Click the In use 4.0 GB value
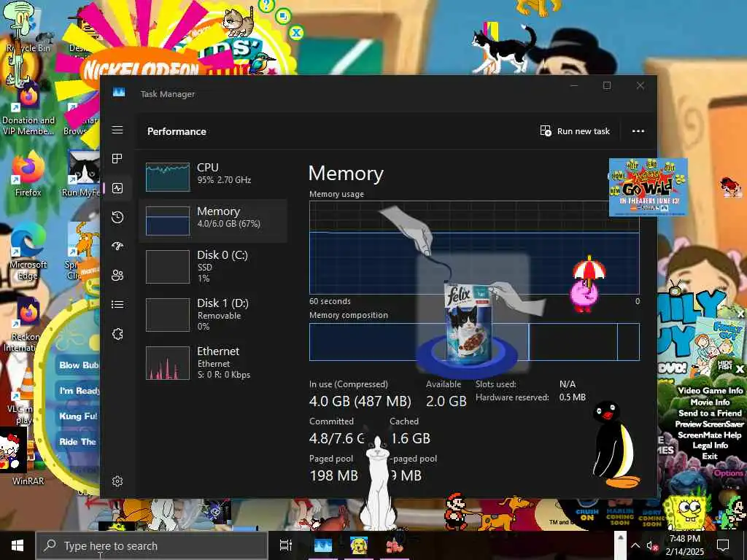The width and height of the screenshot is (747, 560). pyautogui.click(x=360, y=401)
